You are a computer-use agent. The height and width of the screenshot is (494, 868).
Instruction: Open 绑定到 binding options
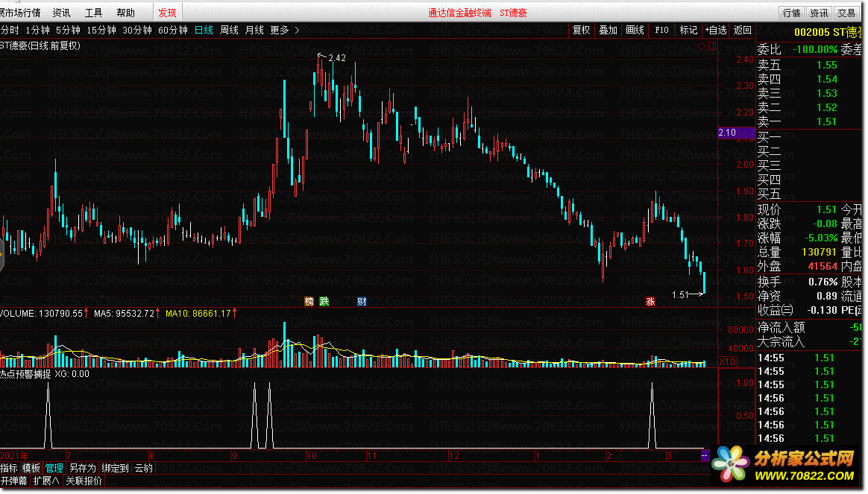115,468
